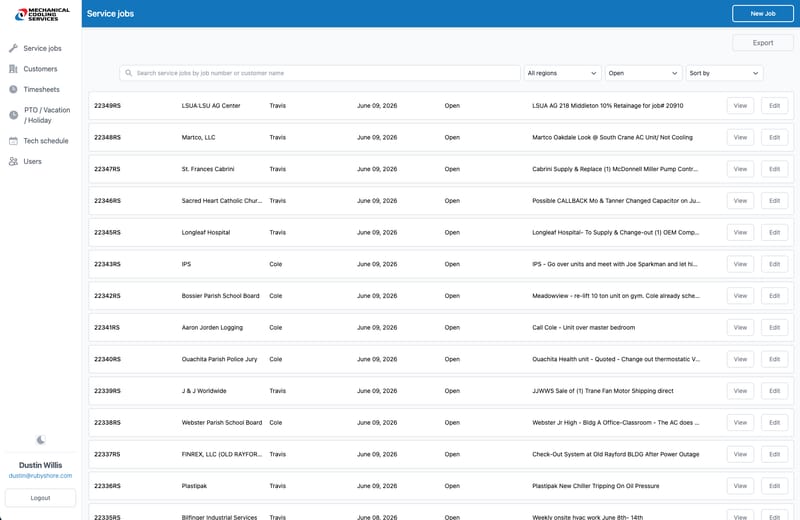Edit job 22339RS

(774, 390)
